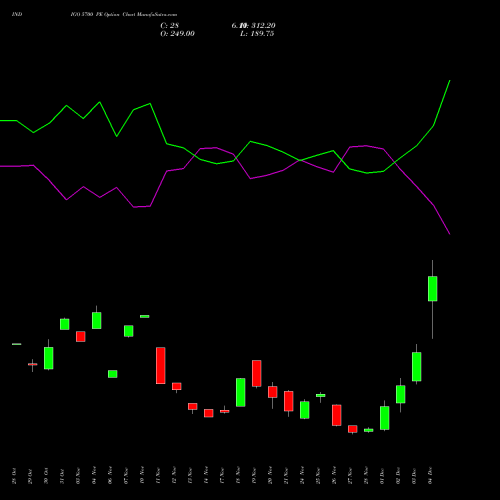This screenshot has width=500, height=500.
Task: Click the magenta indicator line's final low point
Action: pyautogui.click(x=450, y=234)
